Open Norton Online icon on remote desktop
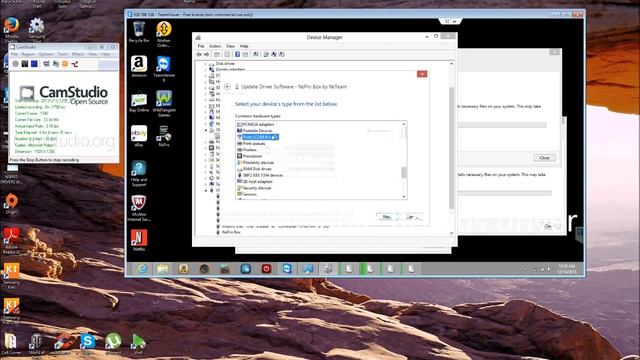The width and height of the screenshot is (640, 360). click(164, 34)
